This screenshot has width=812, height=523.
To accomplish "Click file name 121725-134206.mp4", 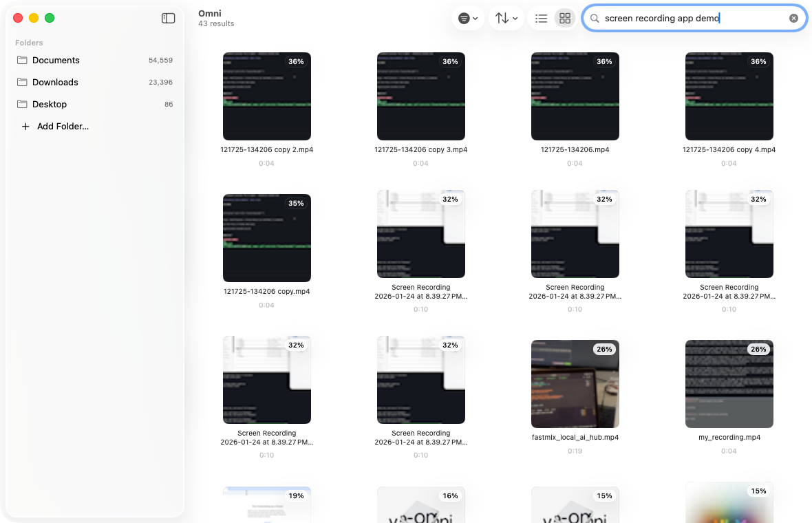I will pyautogui.click(x=575, y=149).
